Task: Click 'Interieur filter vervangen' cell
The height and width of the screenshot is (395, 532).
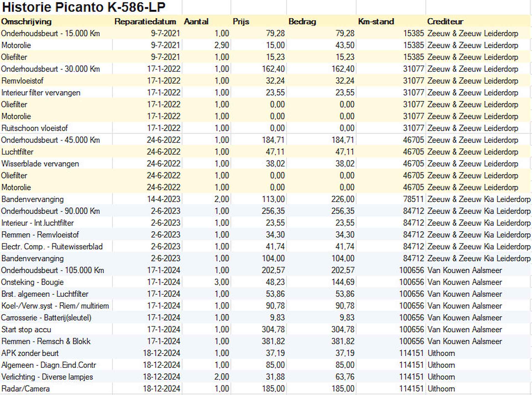Action: click(x=41, y=93)
